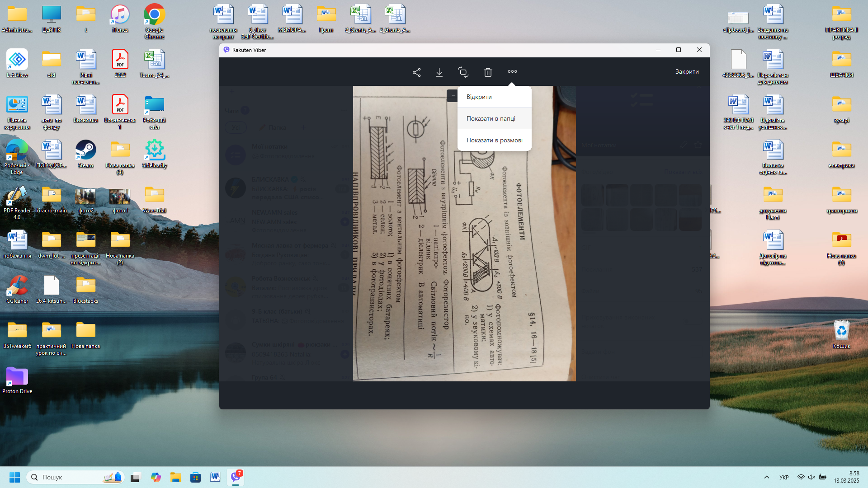This screenshot has width=868, height=488.
Task: Download the photo with the arrow icon
Action: [x=439, y=72]
